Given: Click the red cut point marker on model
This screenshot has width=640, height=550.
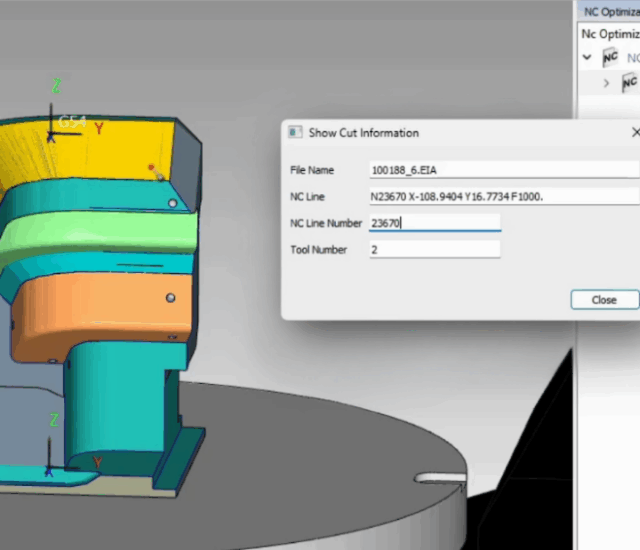Looking at the screenshot, I should pos(151,168).
